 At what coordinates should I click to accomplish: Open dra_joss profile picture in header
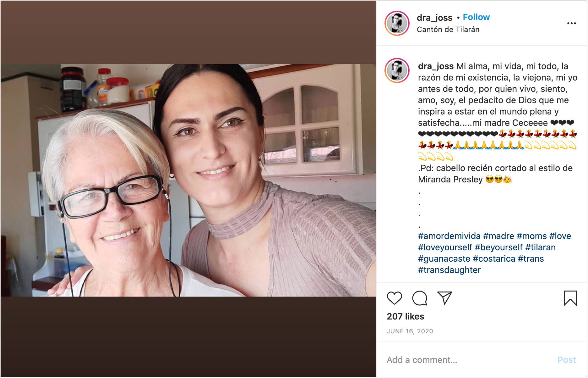tap(397, 23)
